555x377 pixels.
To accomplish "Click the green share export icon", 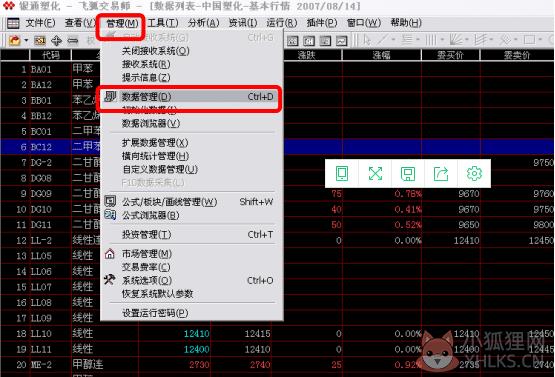I will pyautogui.click(x=441, y=174).
